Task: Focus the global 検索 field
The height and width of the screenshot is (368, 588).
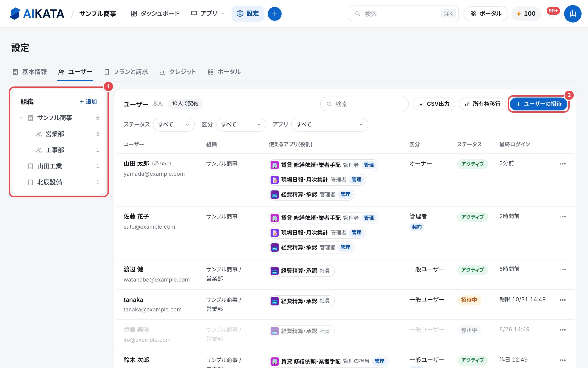Action: pos(404,14)
